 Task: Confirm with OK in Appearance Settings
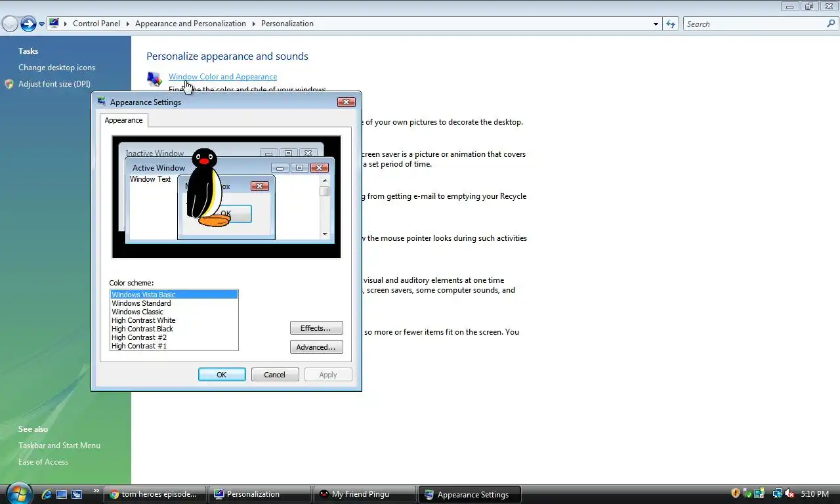pyautogui.click(x=222, y=375)
